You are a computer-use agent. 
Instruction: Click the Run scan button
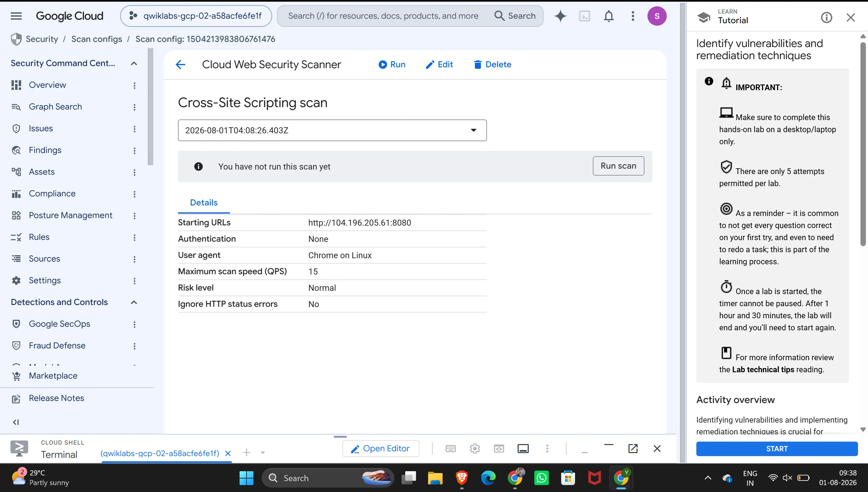(x=618, y=166)
